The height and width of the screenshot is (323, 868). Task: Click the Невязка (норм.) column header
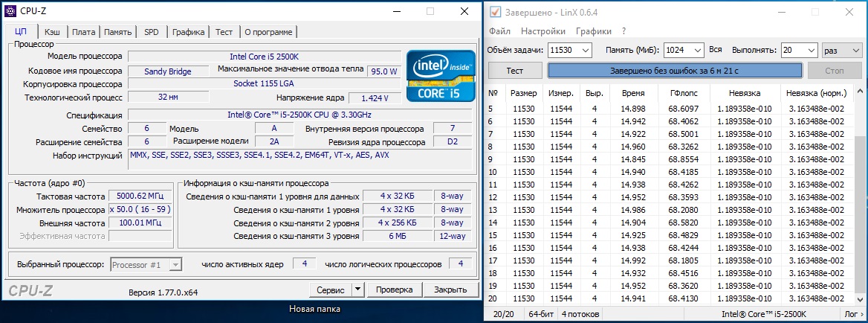[x=817, y=93]
